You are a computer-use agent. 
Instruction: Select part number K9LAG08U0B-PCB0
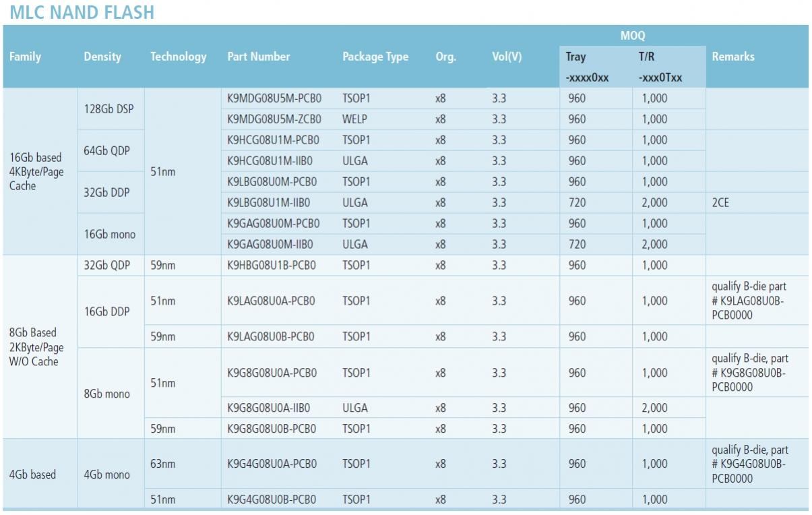click(x=271, y=336)
